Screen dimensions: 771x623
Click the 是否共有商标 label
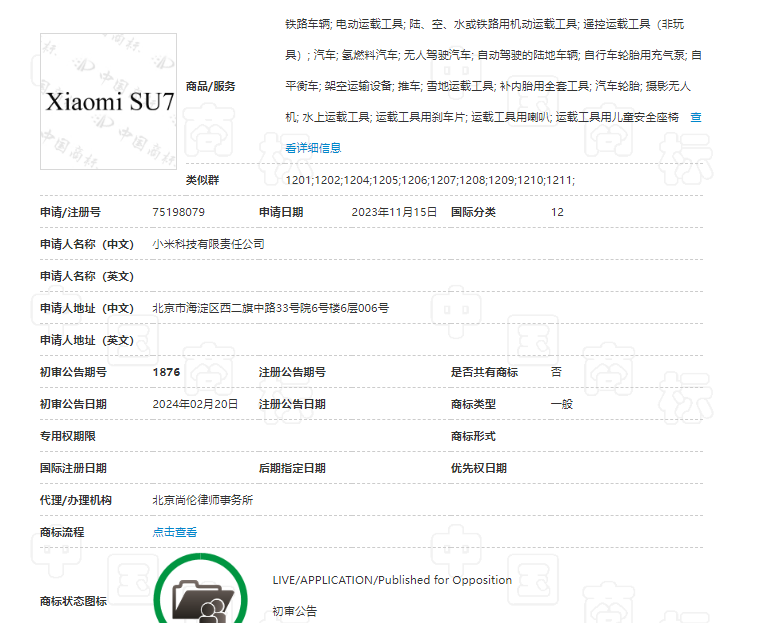pyautogui.click(x=484, y=372)
